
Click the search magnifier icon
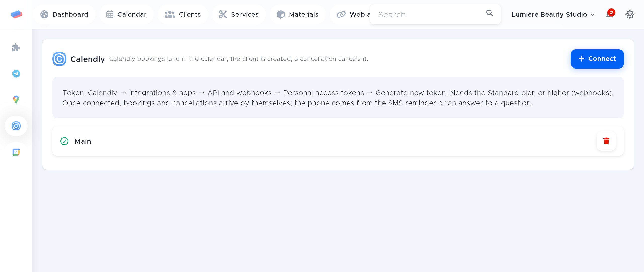click(x=489, y=13)
